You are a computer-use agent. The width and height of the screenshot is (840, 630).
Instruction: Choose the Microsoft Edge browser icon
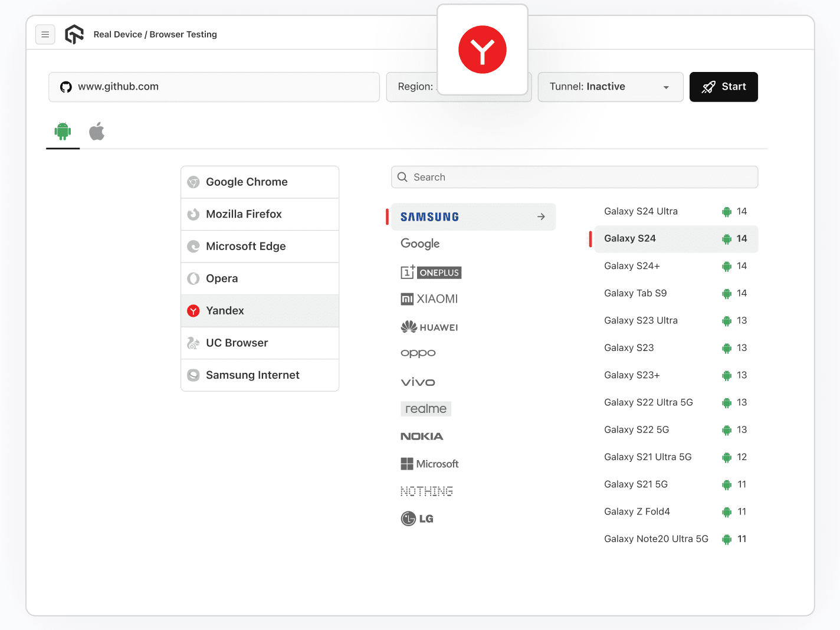tap(193, 246)
